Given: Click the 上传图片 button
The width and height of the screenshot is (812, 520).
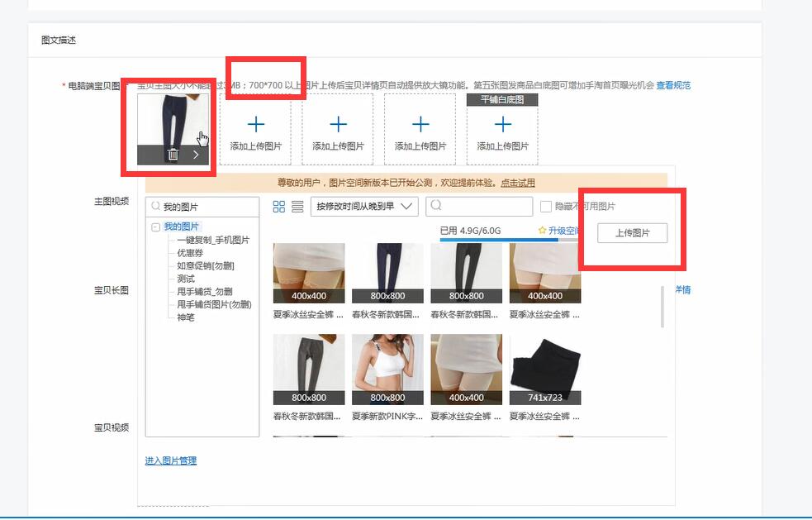Looking at the screenshot, I should 632,233.
